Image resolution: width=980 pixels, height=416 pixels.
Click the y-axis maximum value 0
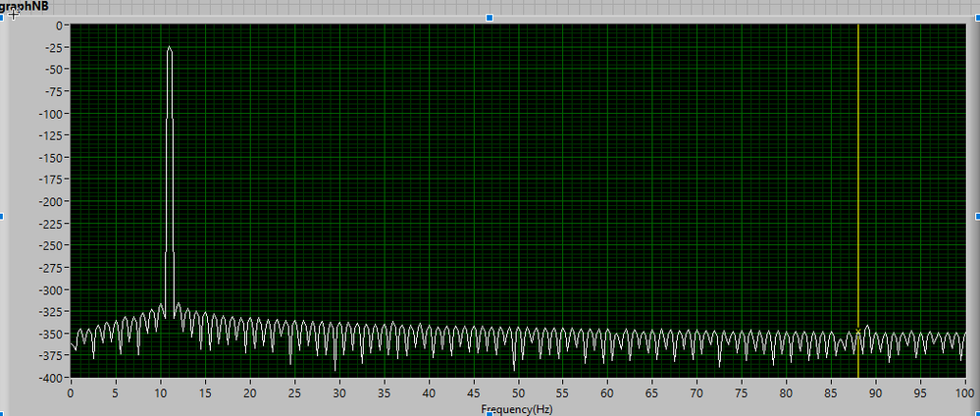[x=61, y=26]
